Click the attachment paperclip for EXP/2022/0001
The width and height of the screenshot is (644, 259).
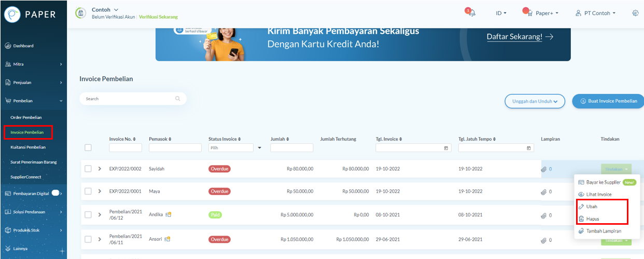point(544,192)
